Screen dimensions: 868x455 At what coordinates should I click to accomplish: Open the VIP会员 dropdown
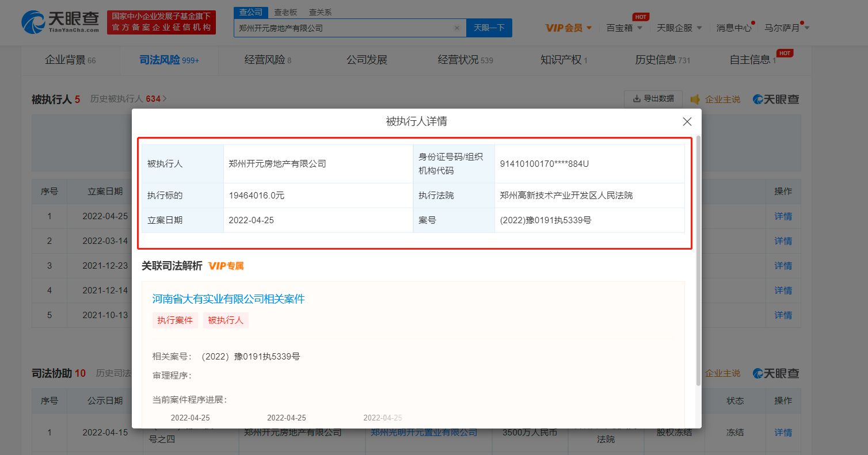click(568, 28)
